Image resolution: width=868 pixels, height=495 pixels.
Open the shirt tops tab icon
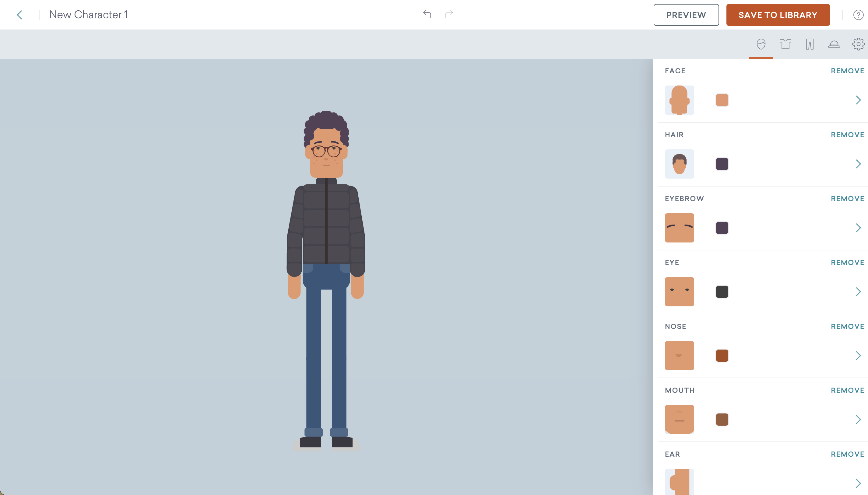pos(785,44)
